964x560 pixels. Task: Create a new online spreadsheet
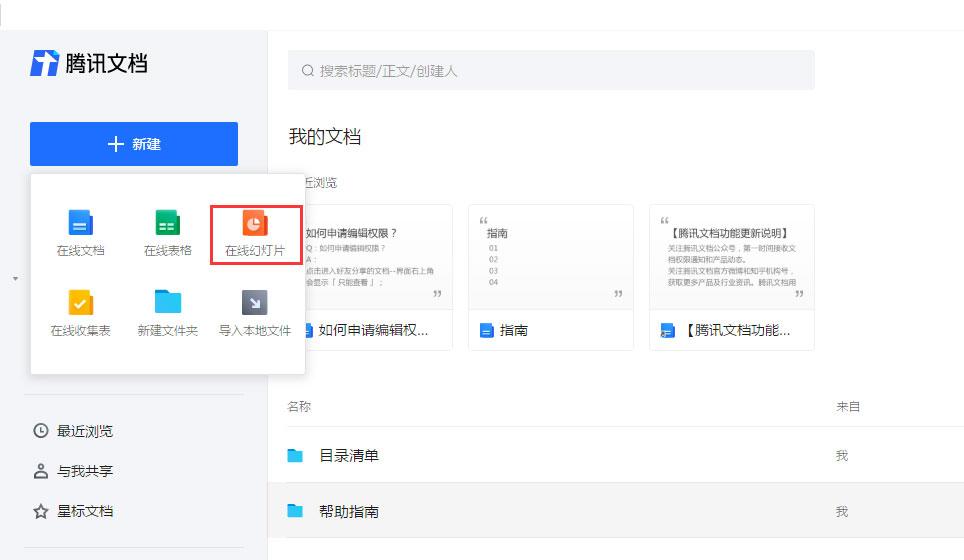[x=167, y=234]
